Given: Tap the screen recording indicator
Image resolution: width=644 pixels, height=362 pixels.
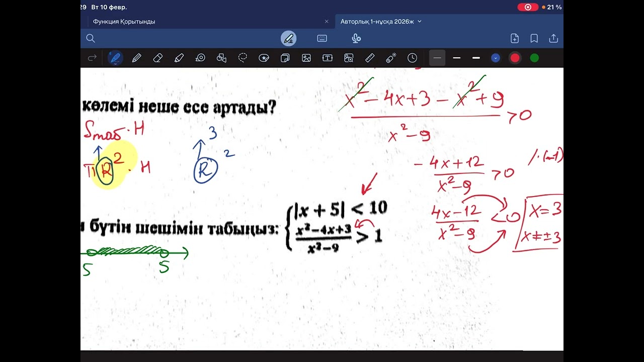Looking at the screenshot, I should click(x=528, y=7).
